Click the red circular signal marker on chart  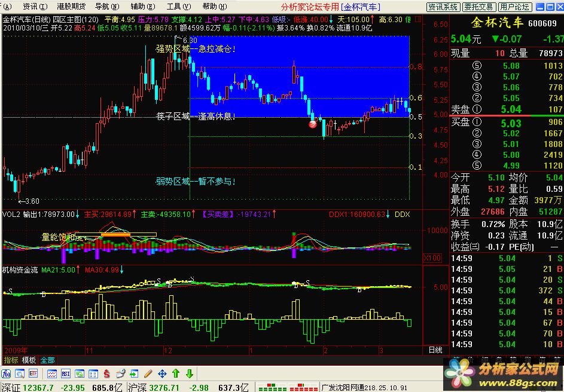[x=313, y=124]
